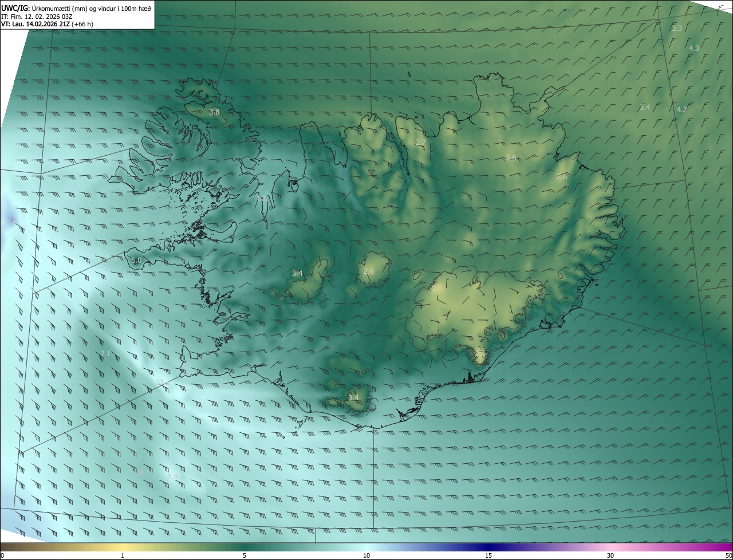The width and height of the screenshot is (733, 560).
Task: Select the initial time line 'IT: Fim. 12. 02. 2026 03Z'
Action: coord(37,16)
